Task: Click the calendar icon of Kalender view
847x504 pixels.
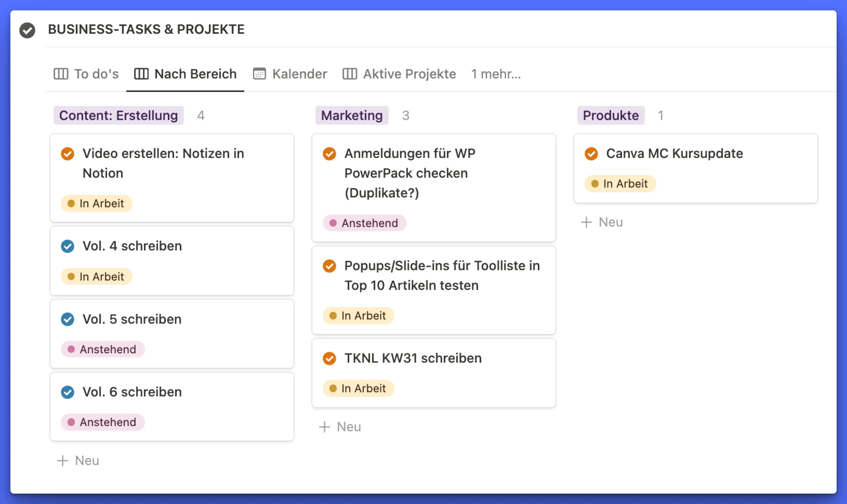Action: click(x=259, y=74)
